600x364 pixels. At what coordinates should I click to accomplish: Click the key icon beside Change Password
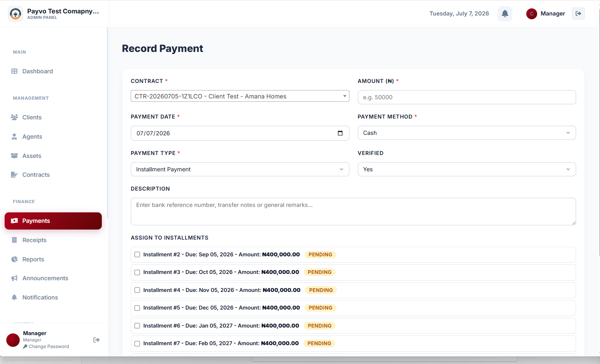pyautogui.click(x=25, y=346)
